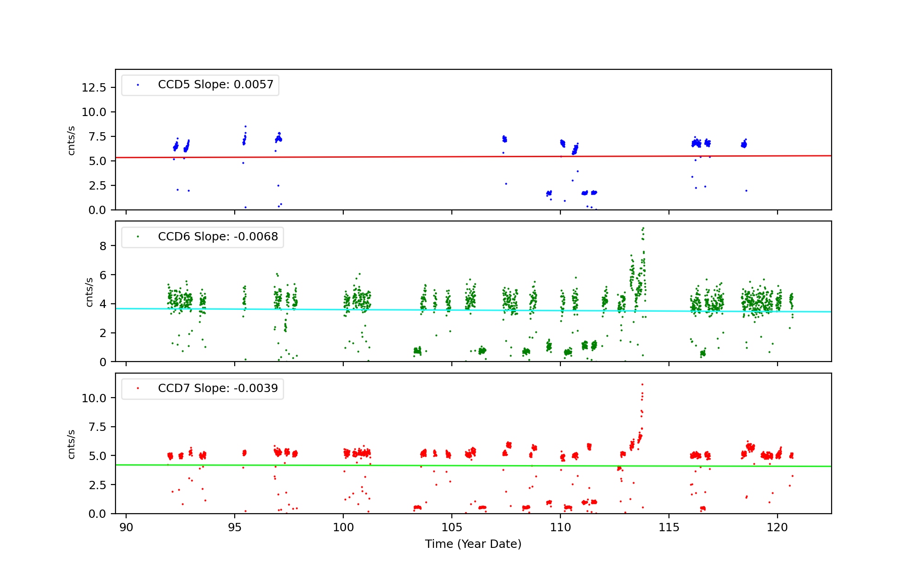Click the CCD7 Slope legend entry
924x577 pixels.
point(218,388)
